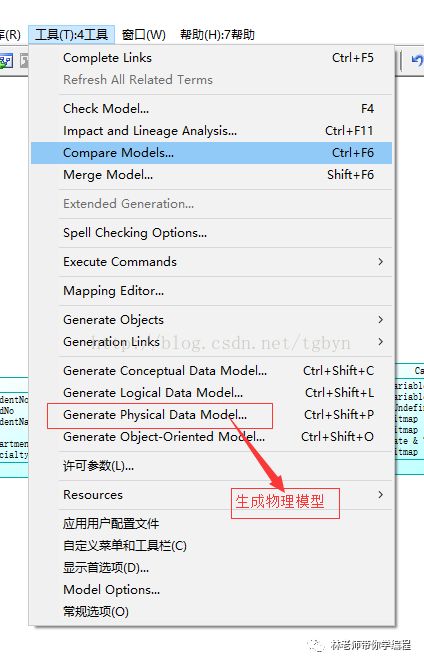Open Spell Checking Options
Viewport: 424px width, 664px height.
click(212, 233)
